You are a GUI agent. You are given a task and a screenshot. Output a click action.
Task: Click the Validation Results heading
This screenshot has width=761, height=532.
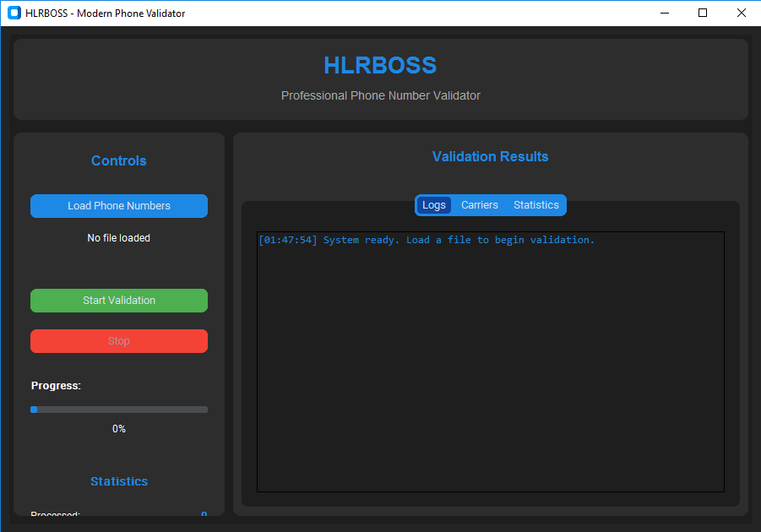490,156
